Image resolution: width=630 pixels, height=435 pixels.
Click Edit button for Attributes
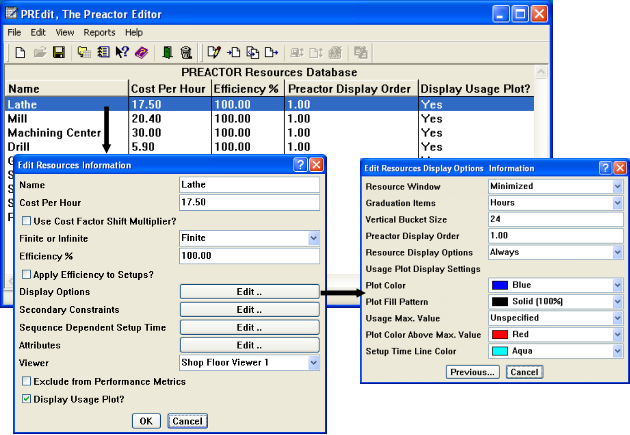(x=250, y=345)
